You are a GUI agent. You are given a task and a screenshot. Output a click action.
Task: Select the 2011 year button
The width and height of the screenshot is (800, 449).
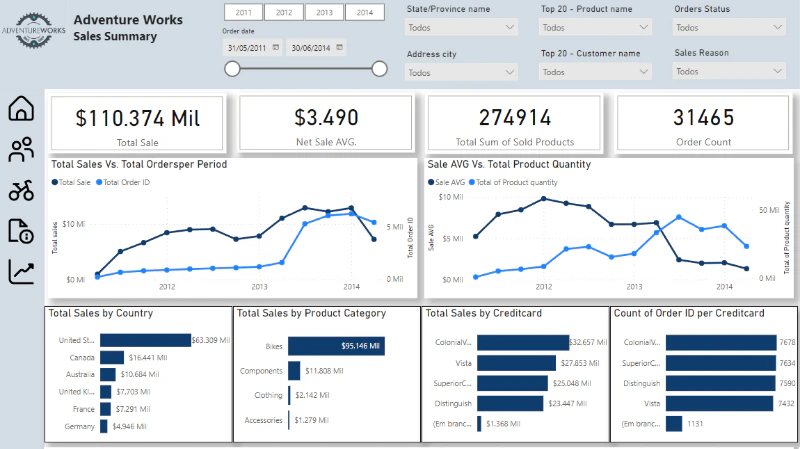click(243, 12)
